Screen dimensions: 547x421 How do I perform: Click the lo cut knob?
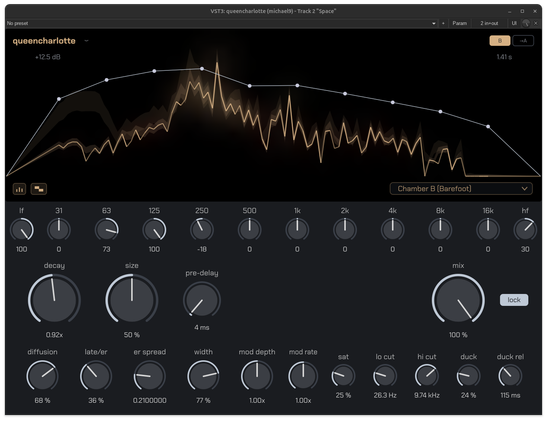(385, 376)
